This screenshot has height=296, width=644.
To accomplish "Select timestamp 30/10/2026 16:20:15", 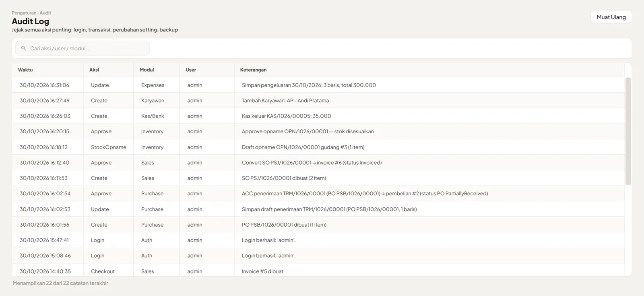I will click(44, 131).
